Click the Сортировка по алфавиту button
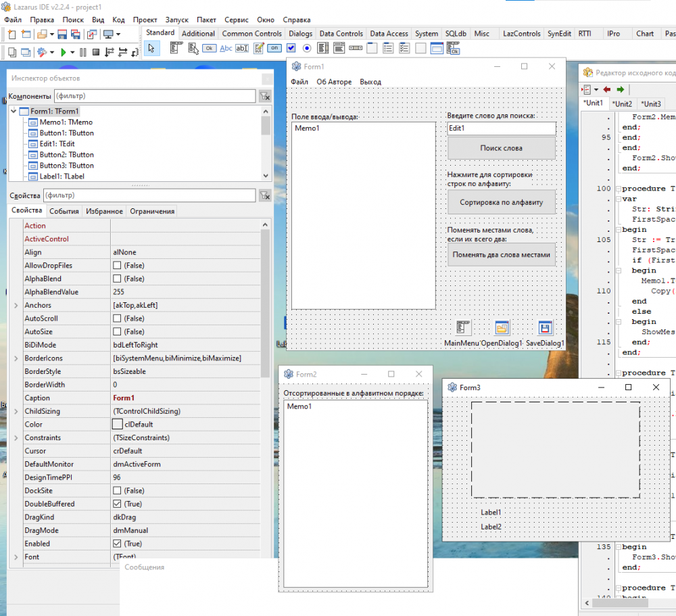Viewport: 676px width, 616px height. point(501,202)
